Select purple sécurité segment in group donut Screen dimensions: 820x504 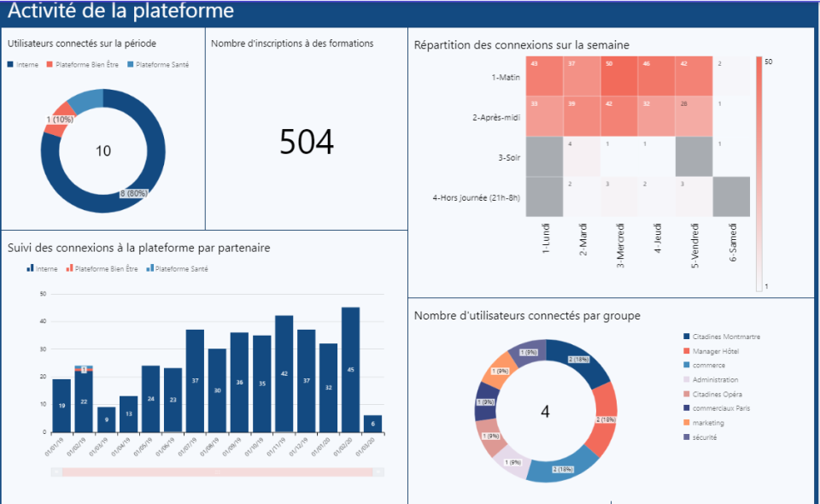[528, 352]
